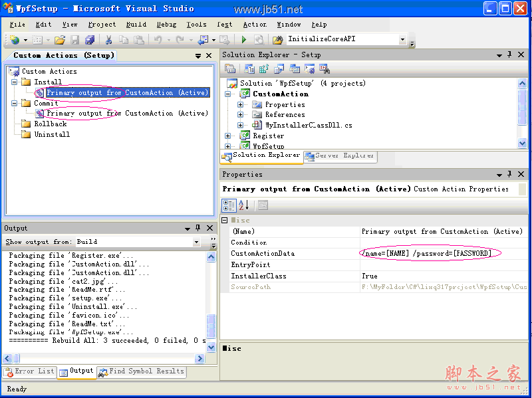Click Registry Editor icon in Solution Explorer
The image size is (532, 398).
(x=264, y=69)
